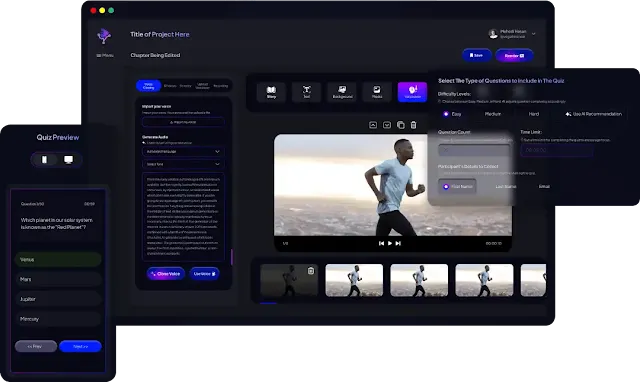Delete the first timeline clip via its trash icon
Screen dimensions: 640x382
click(311, 271)
